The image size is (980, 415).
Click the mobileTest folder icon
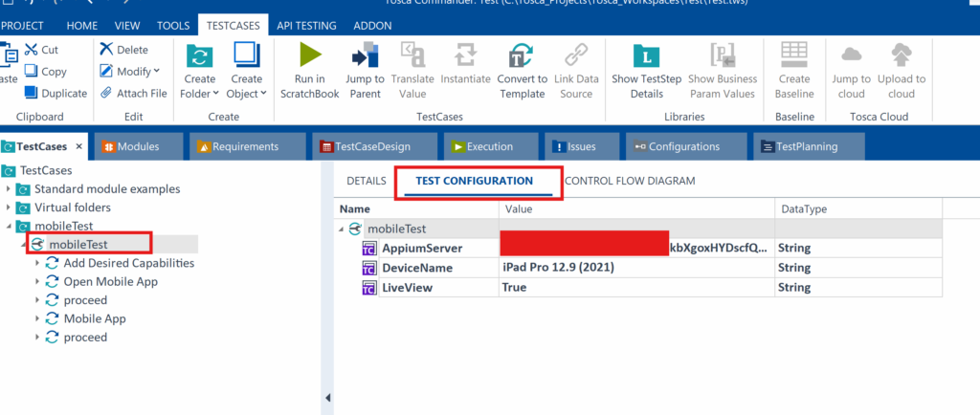[23, 226]
